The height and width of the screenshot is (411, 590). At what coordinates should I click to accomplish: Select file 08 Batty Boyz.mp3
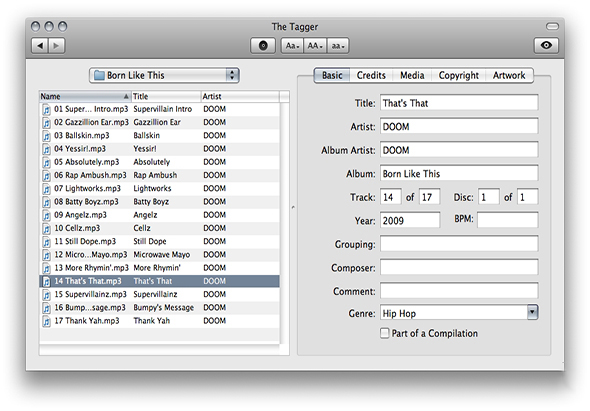point(160,202)
